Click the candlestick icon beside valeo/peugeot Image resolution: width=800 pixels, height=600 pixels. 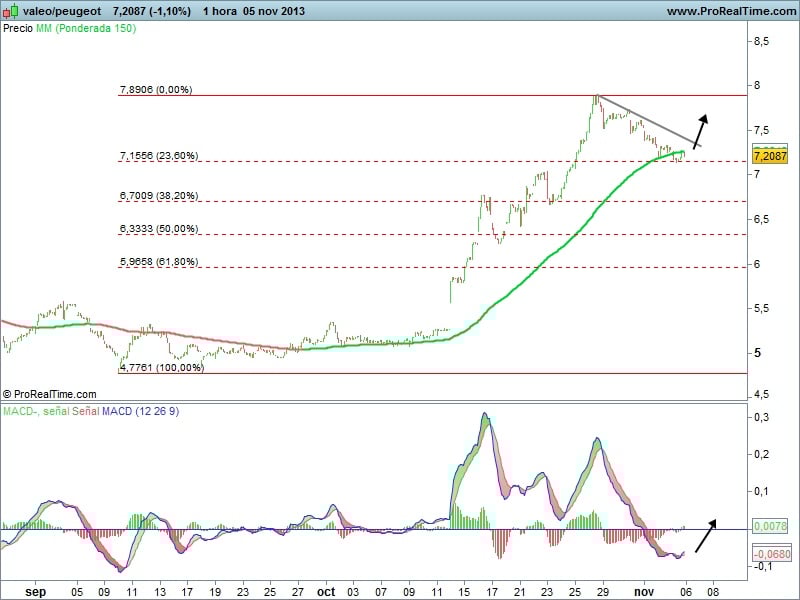tap(11, 11)
